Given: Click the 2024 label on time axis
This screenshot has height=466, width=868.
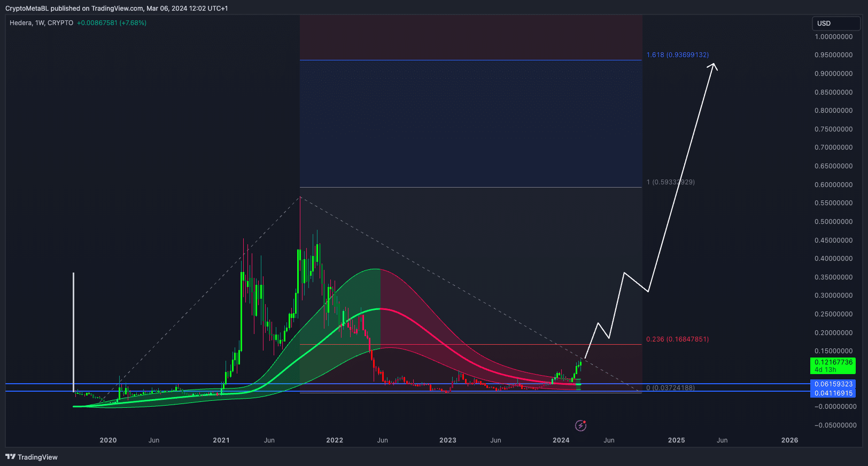Looking at the screenshot, I should click(x=561, y=440).
